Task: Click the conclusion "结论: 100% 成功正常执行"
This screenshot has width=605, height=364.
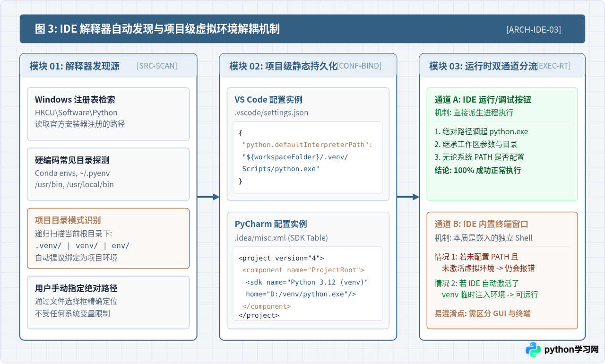Action: pos(478,170)
